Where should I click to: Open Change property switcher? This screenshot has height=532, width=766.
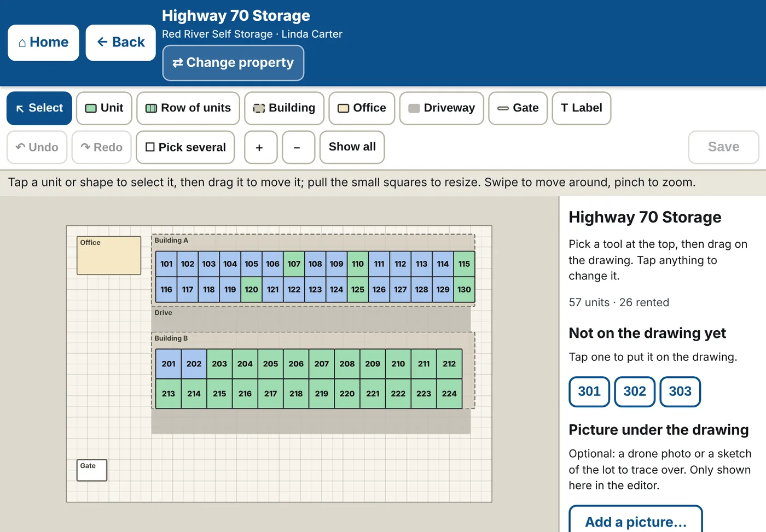(233, 63)
